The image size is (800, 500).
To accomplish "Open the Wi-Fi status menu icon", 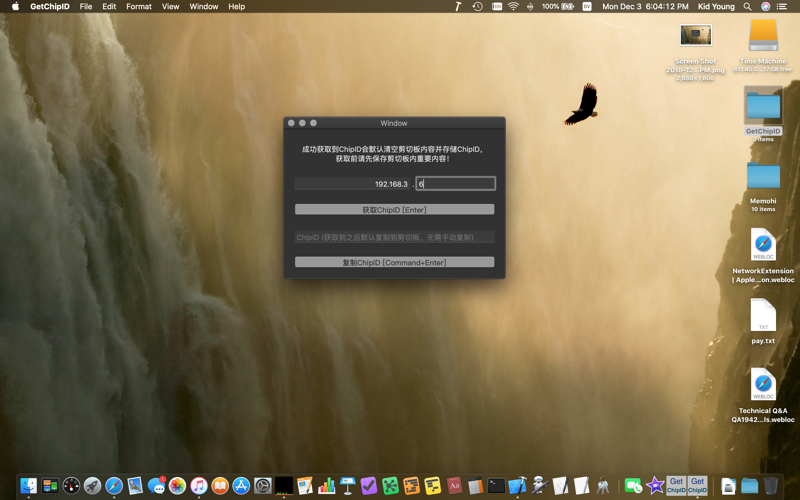I will click(513, 6).
